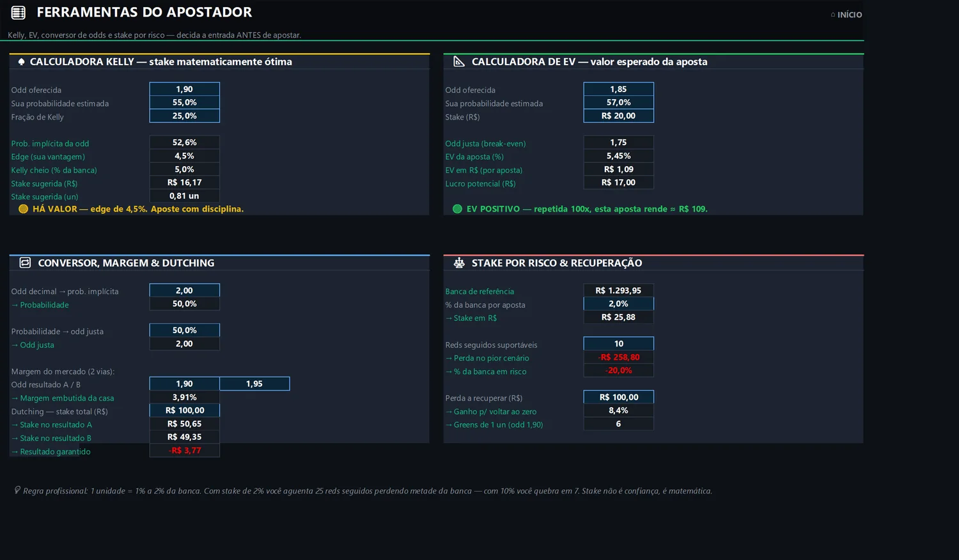
Task: Click Stake no resultado B value R$ 49,35
Action: point(185,437)
